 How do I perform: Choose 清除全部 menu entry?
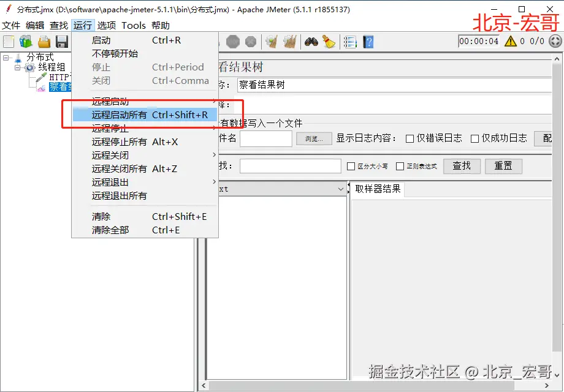tap(145, 230)
